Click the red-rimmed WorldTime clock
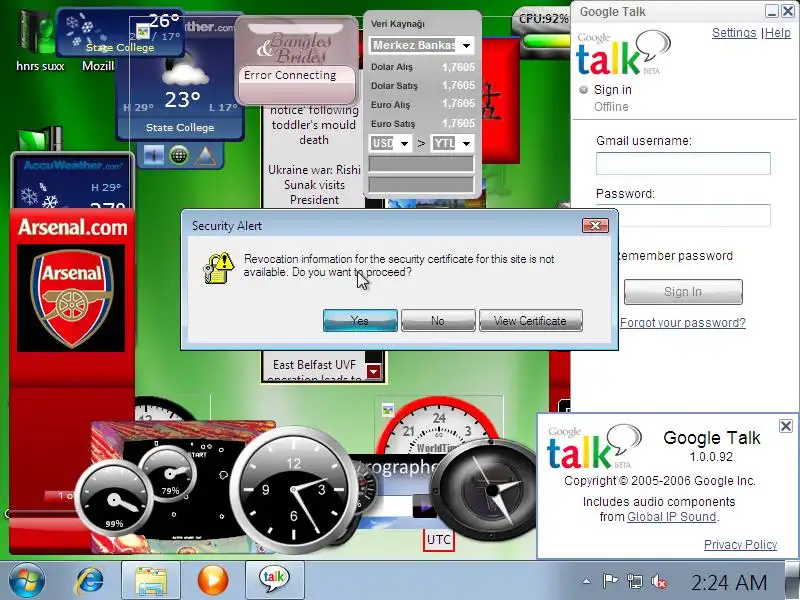This screenshot has height=600, width=800. click(x=438, y=426)
